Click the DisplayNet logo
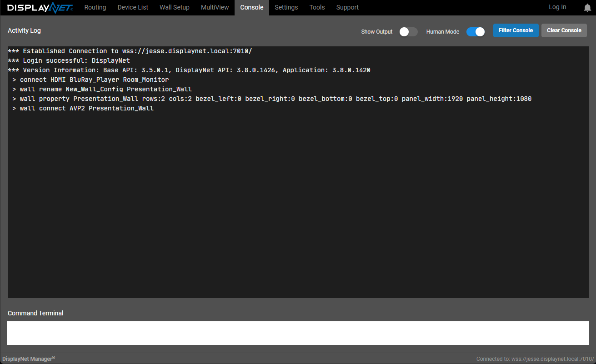 (x=40, y=8)
